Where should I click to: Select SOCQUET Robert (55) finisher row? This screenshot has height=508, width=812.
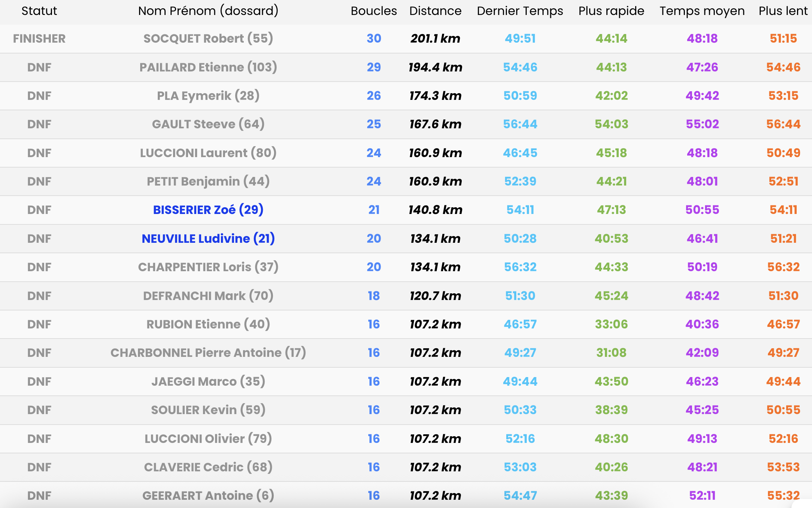(208, 39)
